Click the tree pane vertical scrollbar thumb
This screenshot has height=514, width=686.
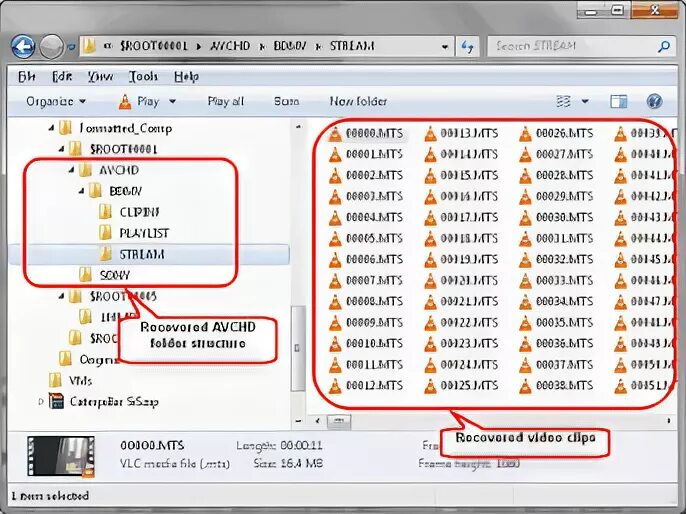pyautogui.click(x=298, y=348)
